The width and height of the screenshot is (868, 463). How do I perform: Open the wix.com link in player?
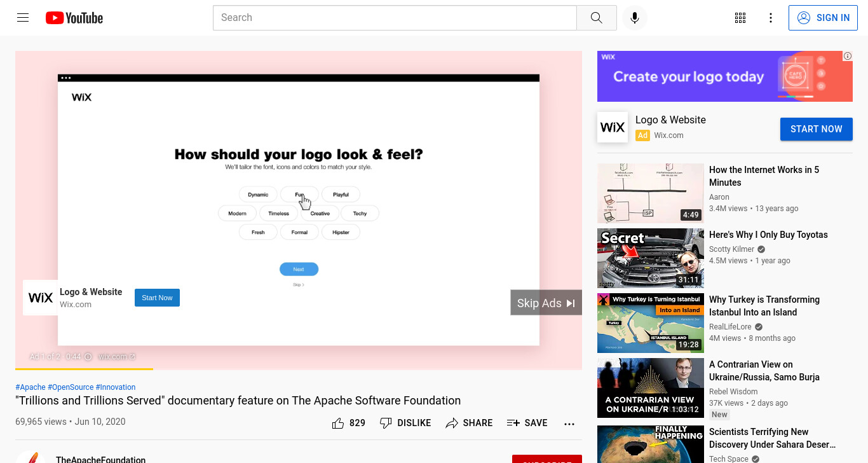[117, 357]
